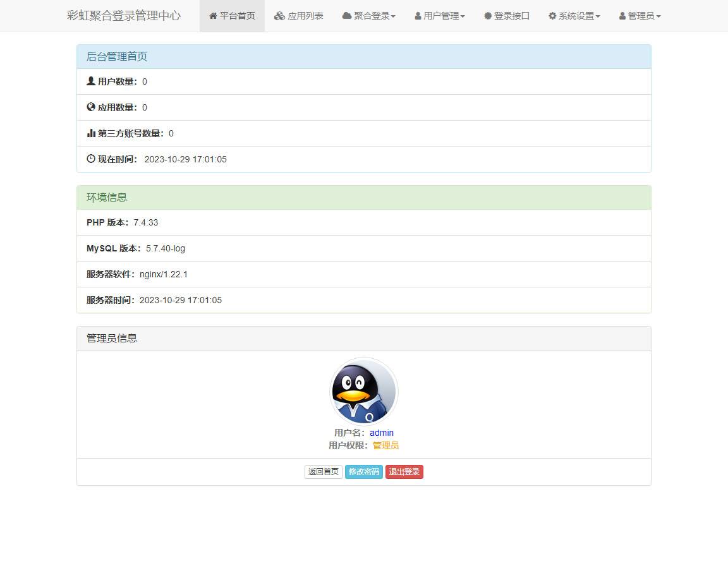The image size is (728, 578).
Task: Click the cloud icon next to 聚合登录
Action: 346,16
